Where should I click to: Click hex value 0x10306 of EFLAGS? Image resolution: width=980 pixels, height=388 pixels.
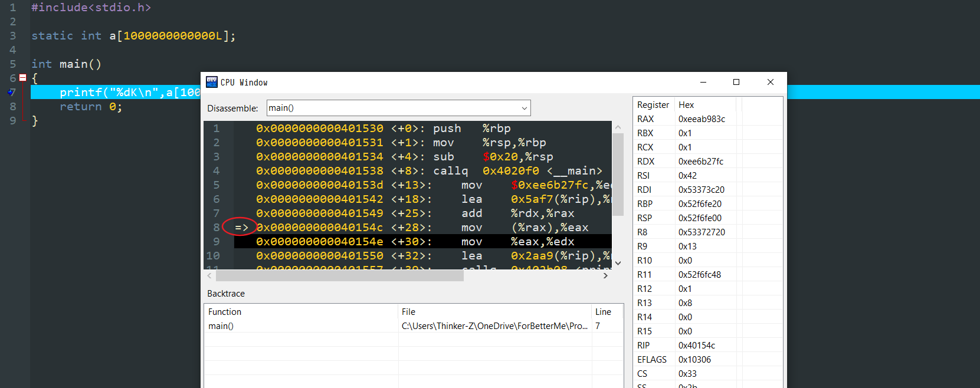694,359
